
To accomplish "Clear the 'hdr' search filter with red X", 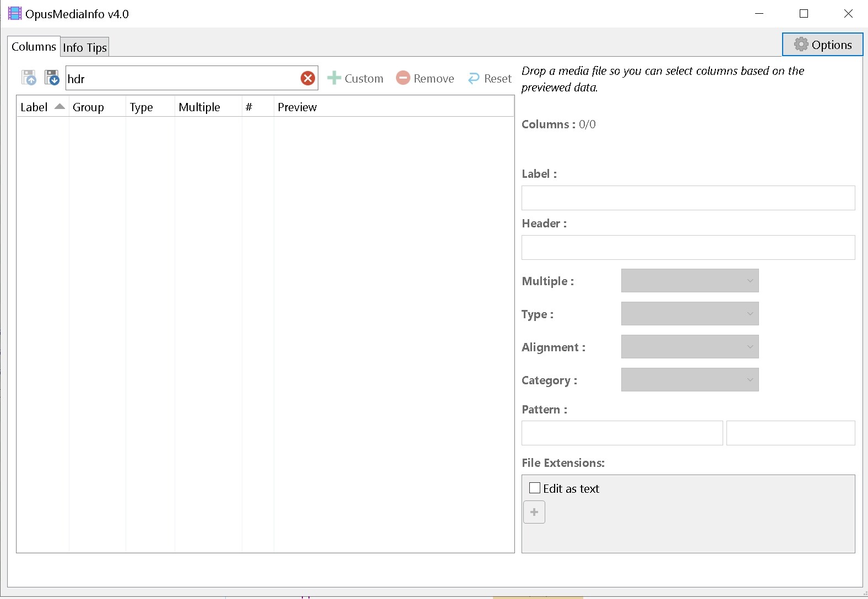I will point(308,78).
